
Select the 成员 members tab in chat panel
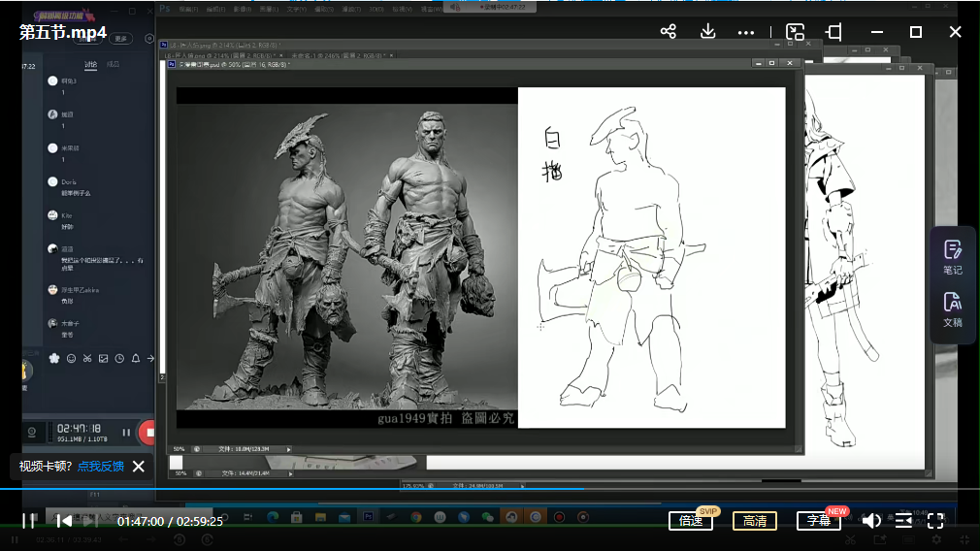113,64
